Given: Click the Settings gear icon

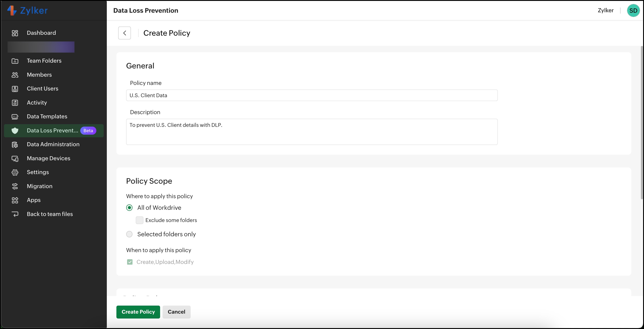Looking at the screenshot, I should [x=15, y=172].
